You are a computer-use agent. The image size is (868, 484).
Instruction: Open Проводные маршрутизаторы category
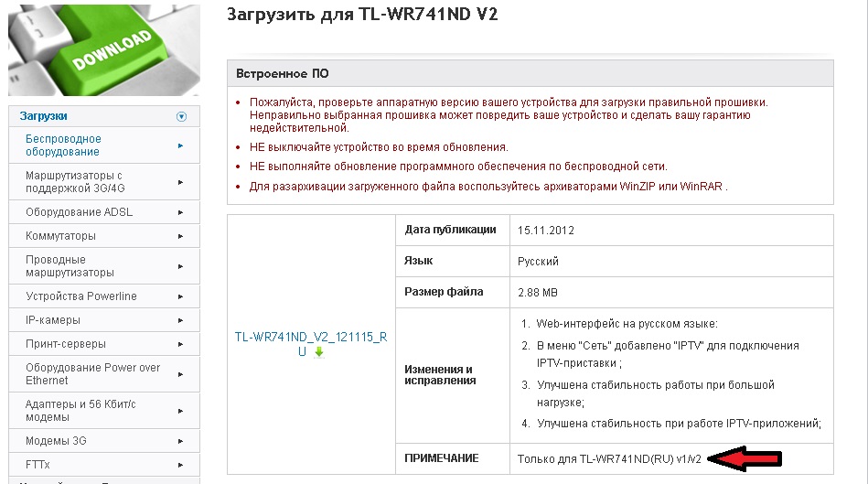(x=70, y=266)
